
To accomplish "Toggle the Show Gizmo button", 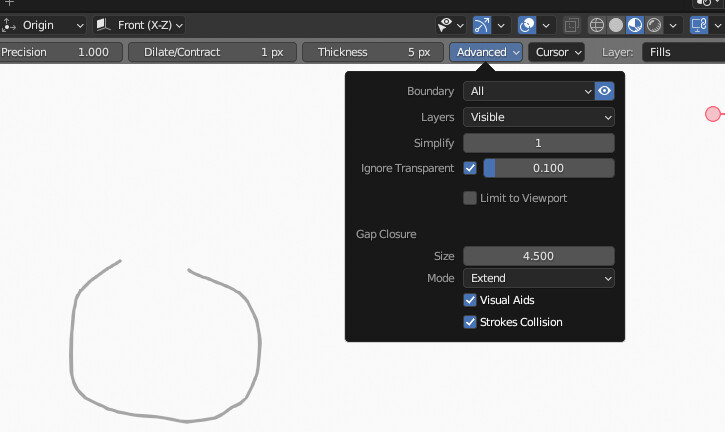I will (x=482, y=25).
